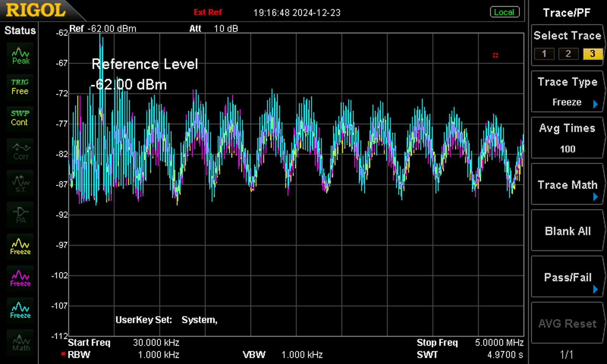Open the Trace Type Freeze submenu
Image resolution: width=607 pixels, height=364 pixels.
pos(567,92)
